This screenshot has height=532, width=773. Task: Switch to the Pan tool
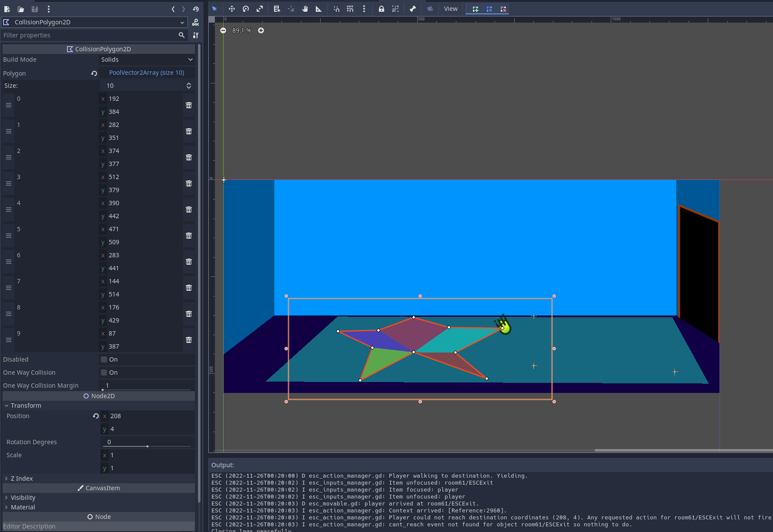coord(305,9)
